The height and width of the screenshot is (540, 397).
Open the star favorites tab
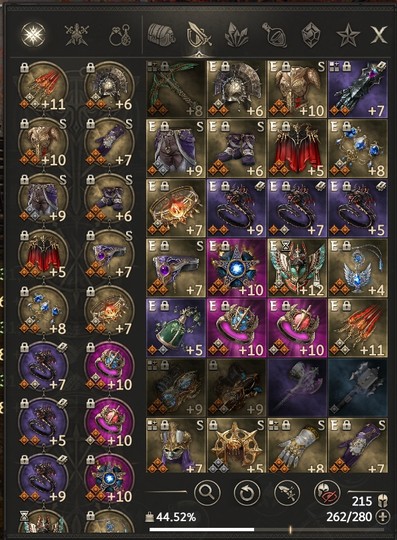pyautogui.click(x=348, y=35)
